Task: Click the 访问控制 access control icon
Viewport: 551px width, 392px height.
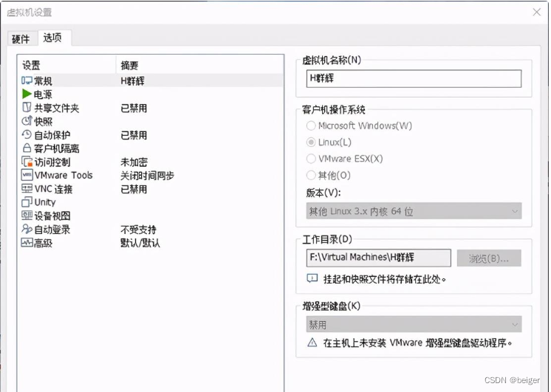Action: (x=27, y=162)
